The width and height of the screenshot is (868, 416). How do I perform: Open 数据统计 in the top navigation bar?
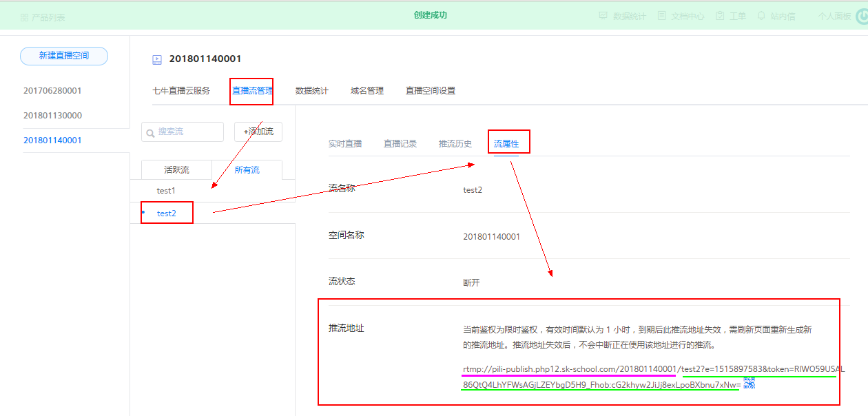623,16
